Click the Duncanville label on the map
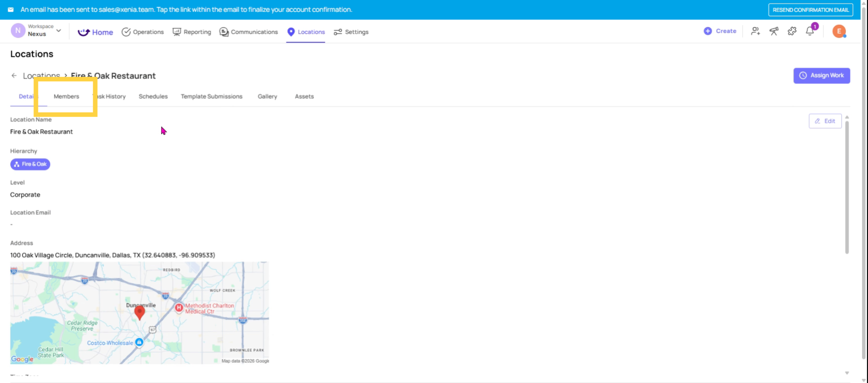Image resolution: width=868 pixels, height=383 pixels. pyautogui.click(x=141, y=305)
